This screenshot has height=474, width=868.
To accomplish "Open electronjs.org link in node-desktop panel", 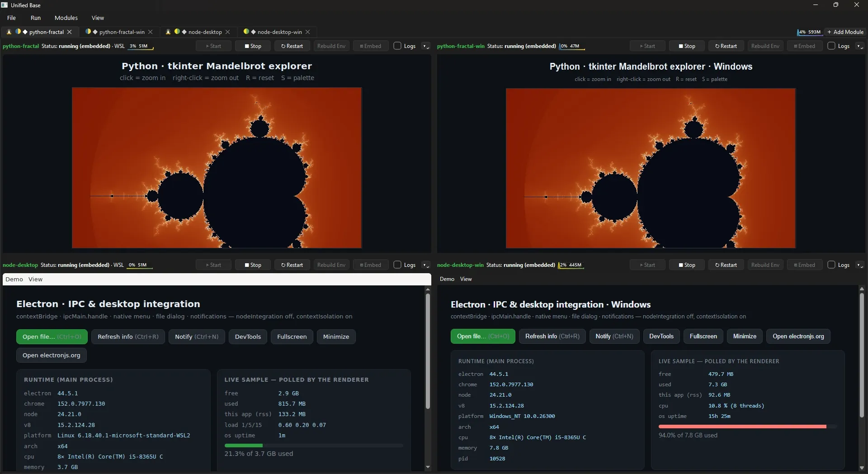I will pos(52,355).
